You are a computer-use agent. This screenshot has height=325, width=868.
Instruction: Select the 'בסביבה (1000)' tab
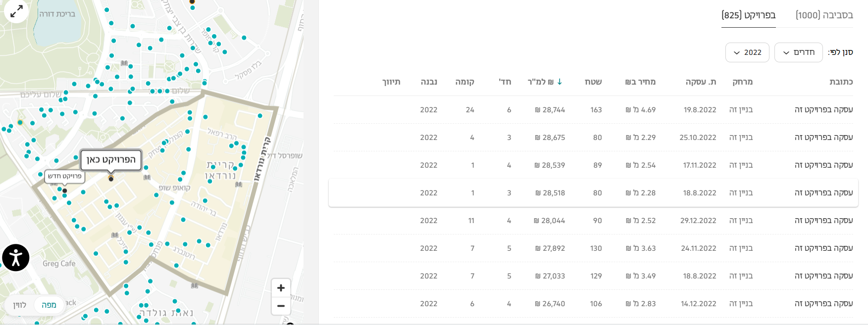(x=824, y=15)
